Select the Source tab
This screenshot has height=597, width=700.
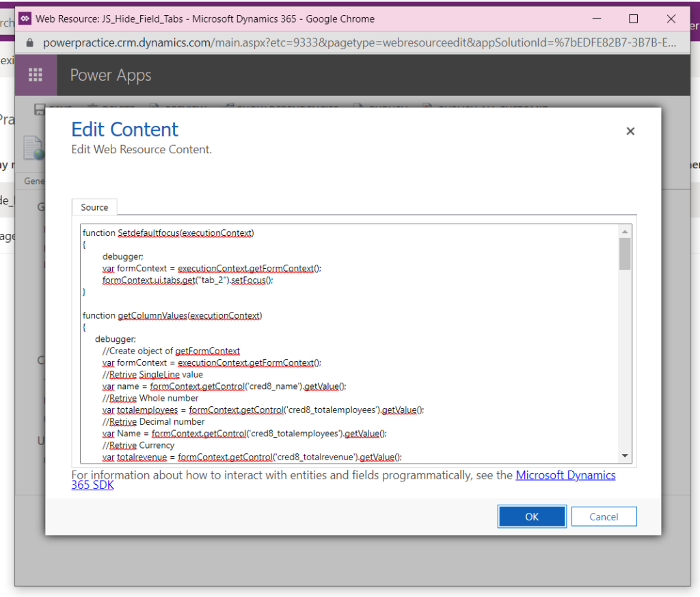(94, 207)
